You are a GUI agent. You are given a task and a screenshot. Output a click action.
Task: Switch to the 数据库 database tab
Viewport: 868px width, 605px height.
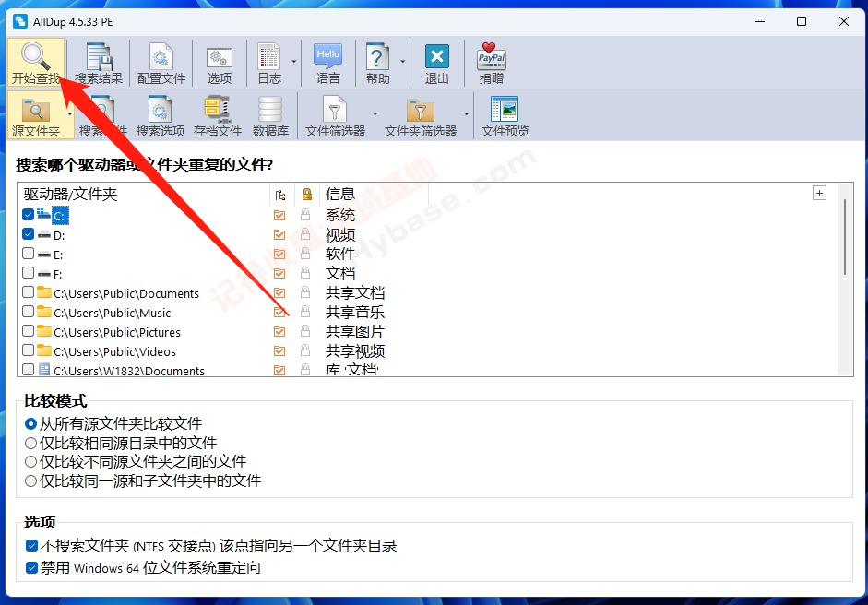coord(270,115)
